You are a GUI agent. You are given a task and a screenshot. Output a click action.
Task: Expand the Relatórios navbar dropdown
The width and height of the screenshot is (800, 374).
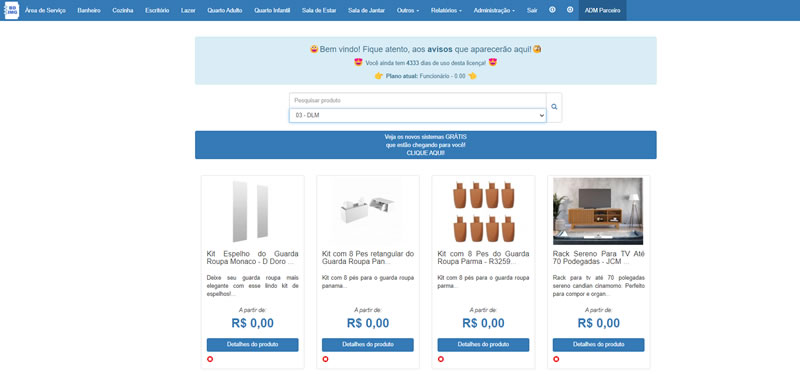click(446, 10)
